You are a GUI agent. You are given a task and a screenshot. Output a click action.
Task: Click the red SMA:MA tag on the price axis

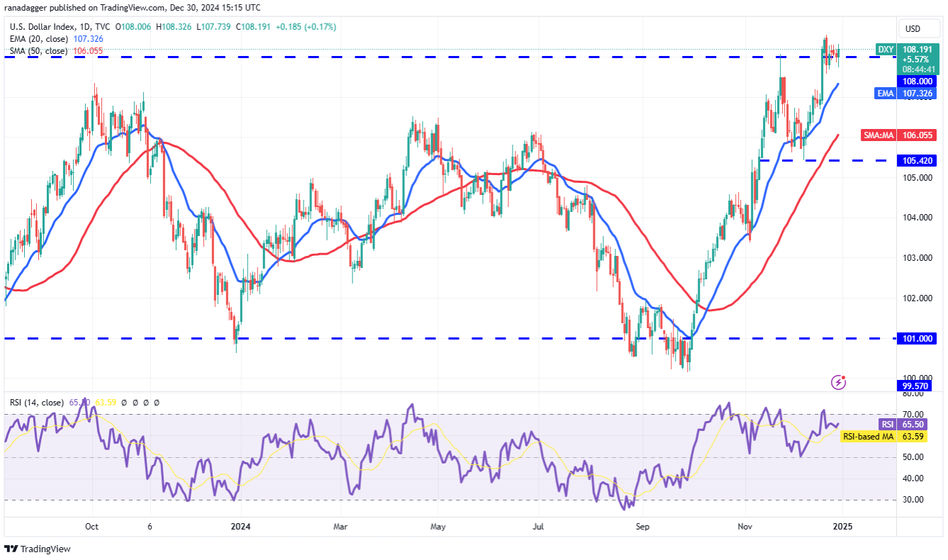[878, 135]
